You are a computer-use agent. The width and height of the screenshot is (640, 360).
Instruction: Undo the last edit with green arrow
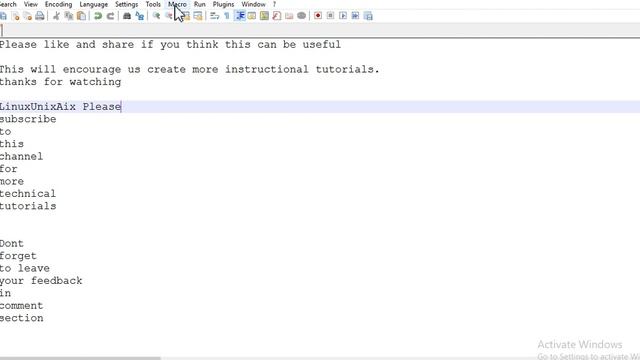(98, 16)
